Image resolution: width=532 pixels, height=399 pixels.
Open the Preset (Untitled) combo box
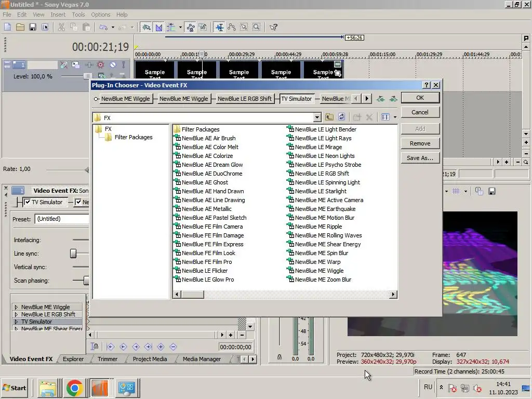tap(62, 219)
